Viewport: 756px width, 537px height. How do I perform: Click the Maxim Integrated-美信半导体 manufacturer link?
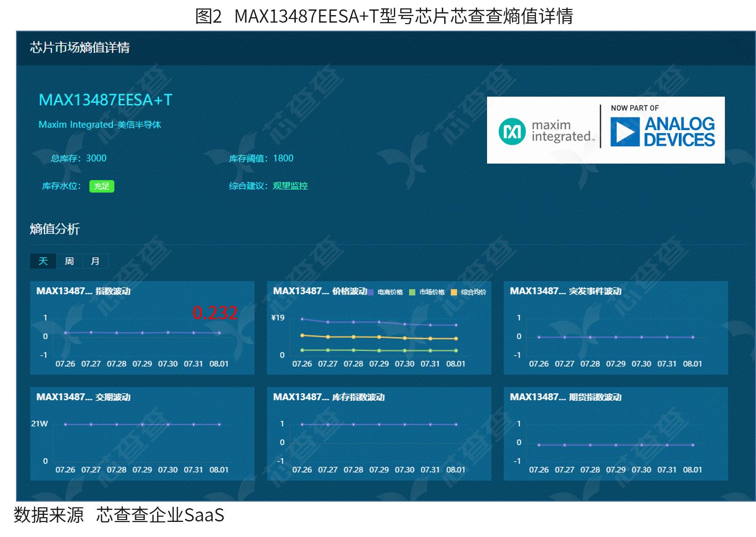100,124
